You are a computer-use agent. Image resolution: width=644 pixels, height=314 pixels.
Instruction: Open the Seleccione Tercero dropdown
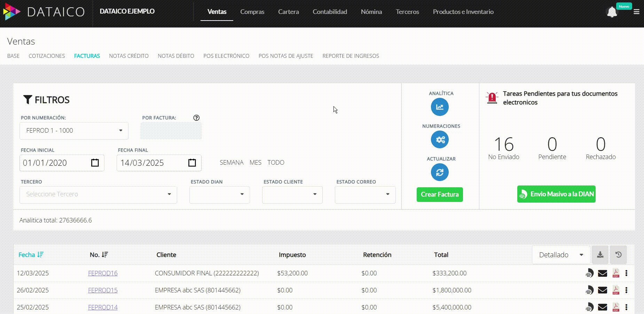(98, 194)
